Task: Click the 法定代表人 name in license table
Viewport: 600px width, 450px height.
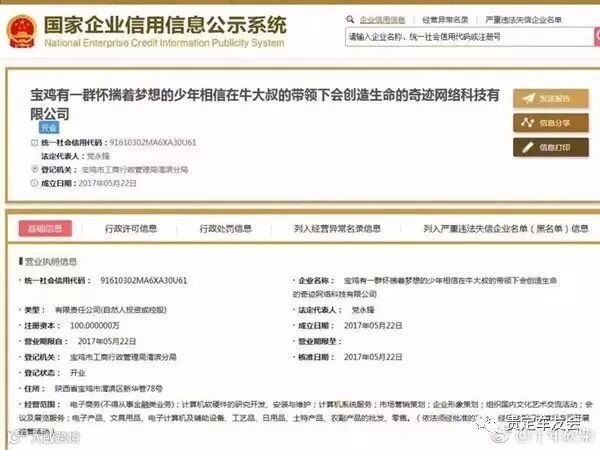Action: tap(363, 310)
